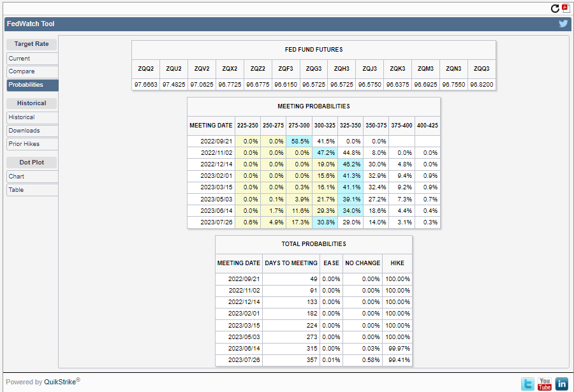Click the ZQH3 futures contract header
Viewport: 574px width, 392px height.
[x=341, y=69]
